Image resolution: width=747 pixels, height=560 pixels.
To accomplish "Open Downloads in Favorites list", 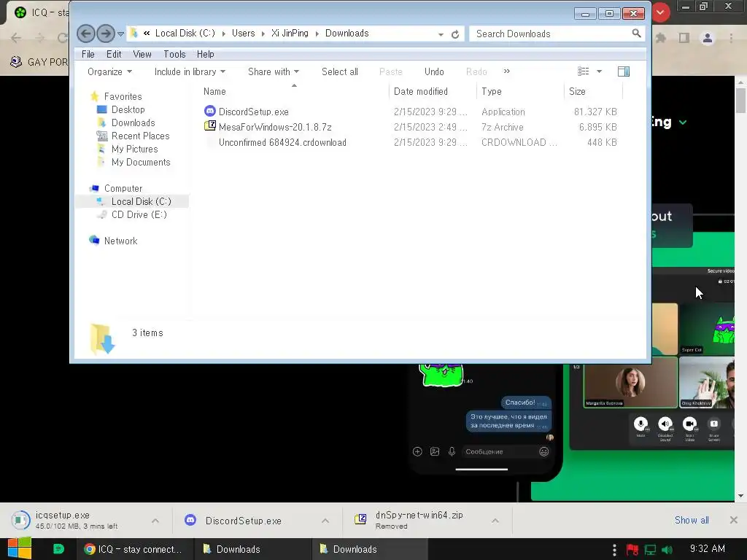I will pos(133,122).
